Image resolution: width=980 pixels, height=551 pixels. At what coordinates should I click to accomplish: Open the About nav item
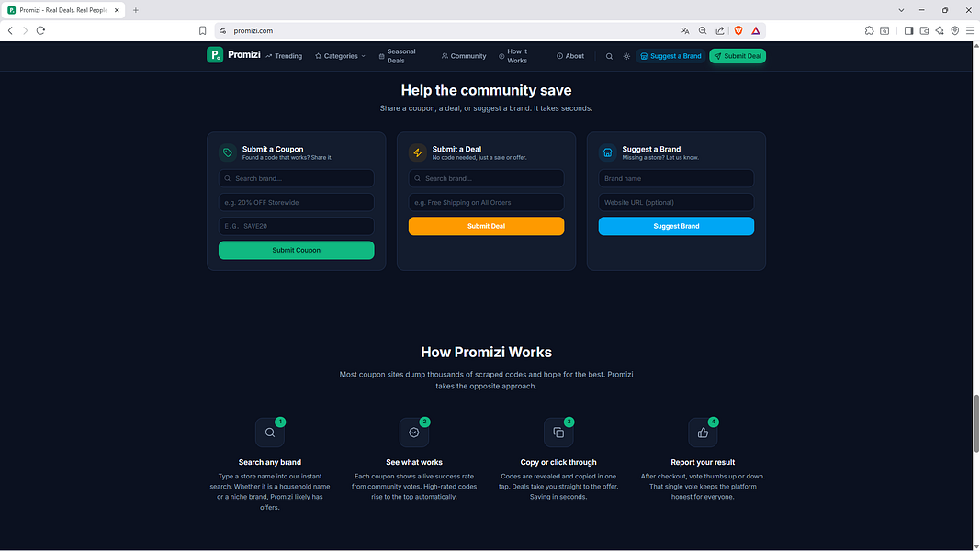coord(570,56)
